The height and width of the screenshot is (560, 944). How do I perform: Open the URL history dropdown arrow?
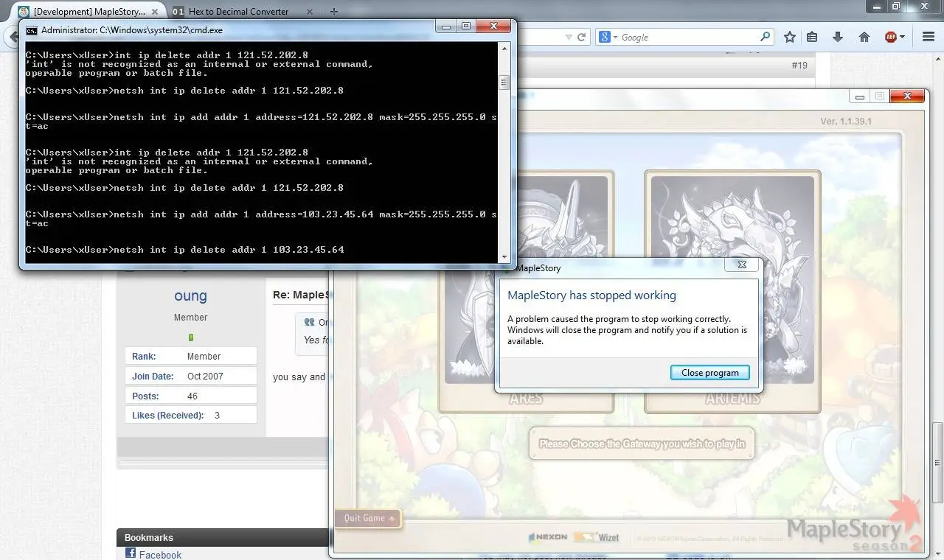[569, 37]
